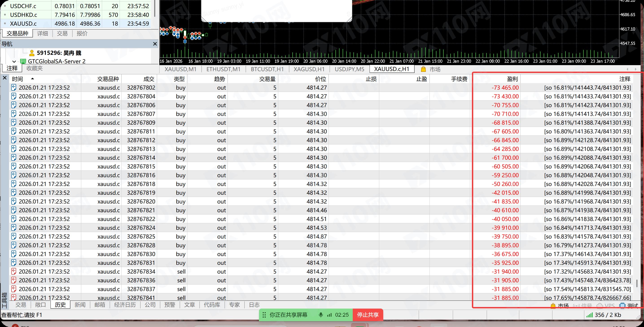The height and width of the screenshot is (327, 644).
Task: Switch to the 收藏夹 navigator tab
Action: (35, 68)
